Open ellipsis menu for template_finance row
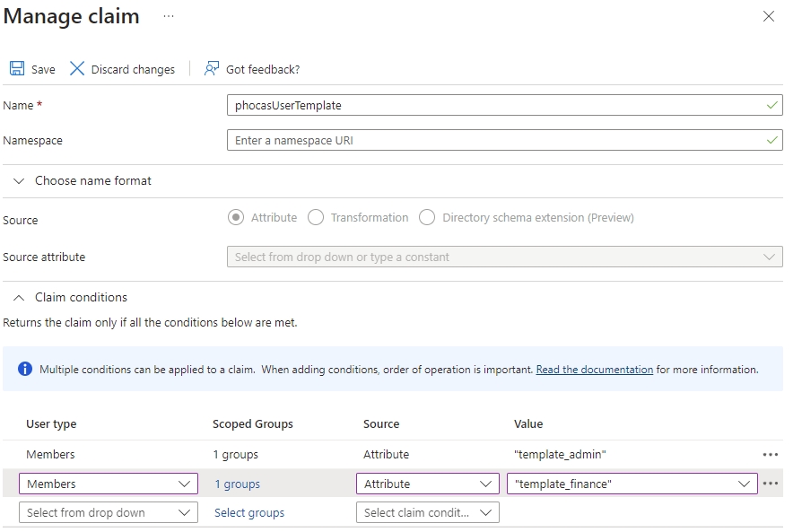This screenshot has height=532, width=793. tap(770, 484)
